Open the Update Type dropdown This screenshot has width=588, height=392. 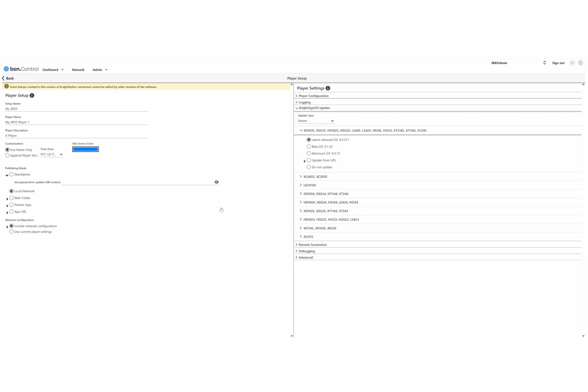point(316,121)
